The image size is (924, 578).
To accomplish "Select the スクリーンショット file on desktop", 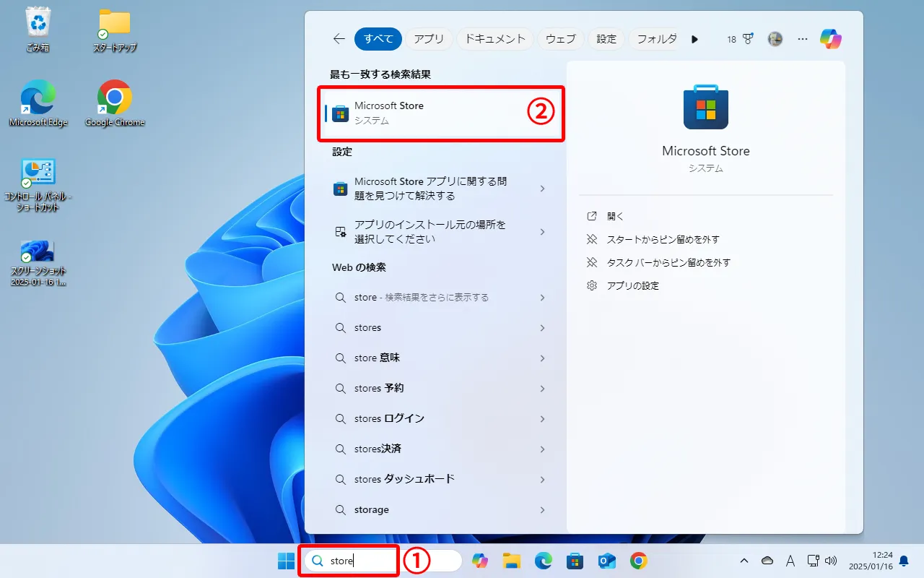I will (x=38, y=263).
